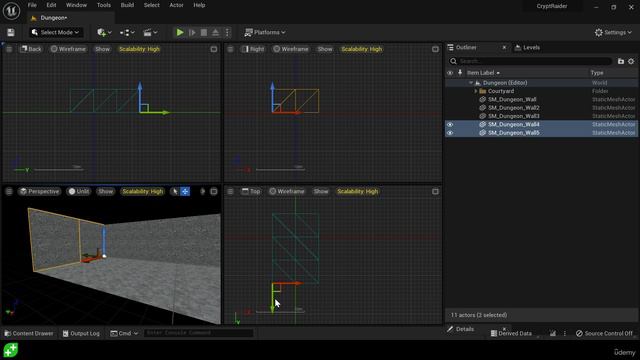The width and height of the screenshot is (640, 360).
Task: Open the Select Mode dropdown
Action: click(x=56, y=32)
